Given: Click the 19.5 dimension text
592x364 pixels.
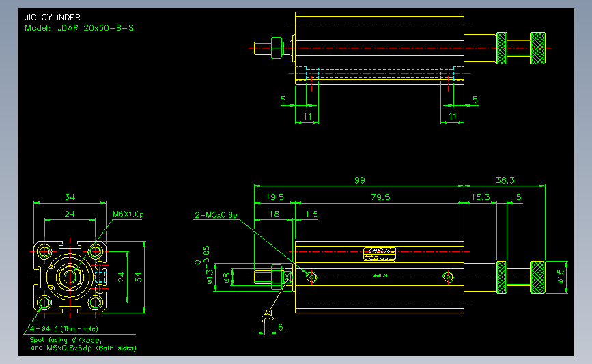Looking at the screenshot, I should pos(274,197).
